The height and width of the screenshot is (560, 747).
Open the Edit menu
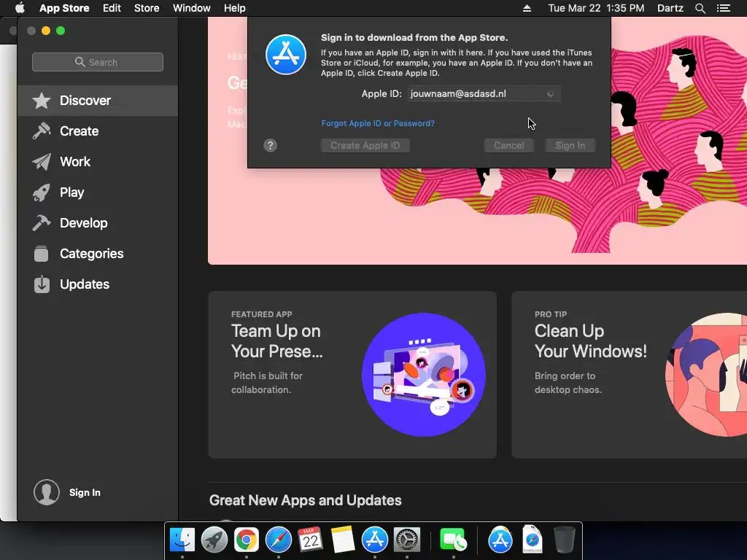pos(112,8)
